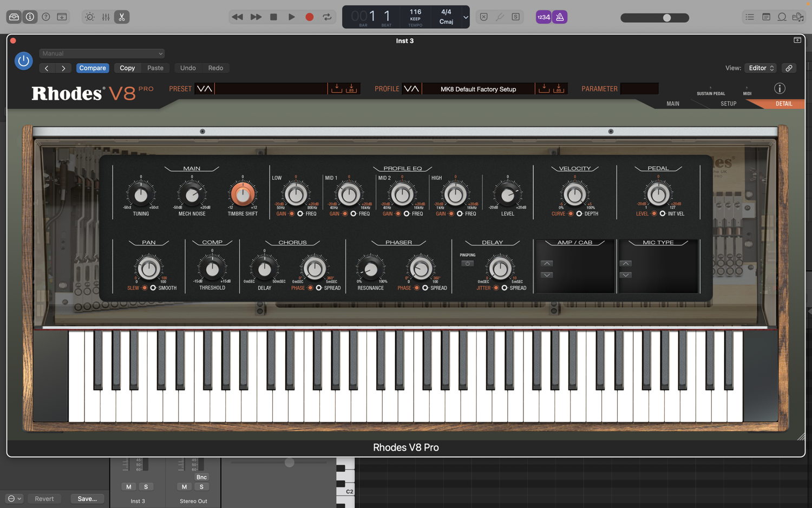Open the Inspector from the toolbar
This screenshot has width=812, height=508.
tap(30, 17)
